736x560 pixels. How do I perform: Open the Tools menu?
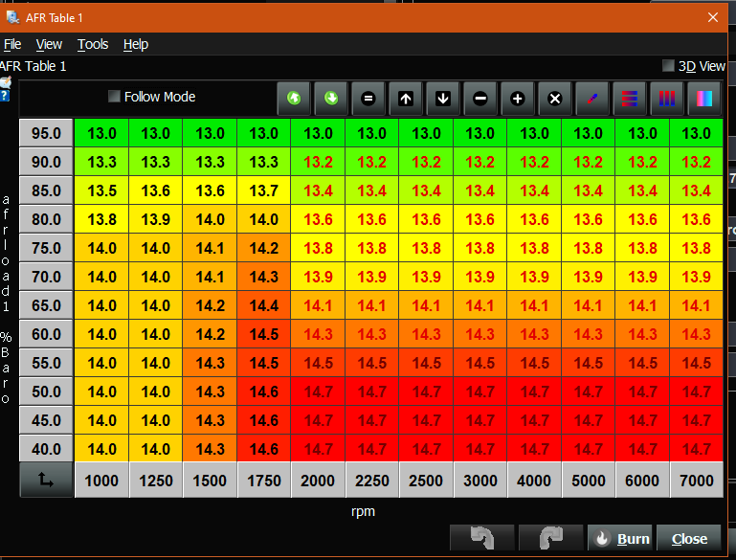(x=93, y=44)
